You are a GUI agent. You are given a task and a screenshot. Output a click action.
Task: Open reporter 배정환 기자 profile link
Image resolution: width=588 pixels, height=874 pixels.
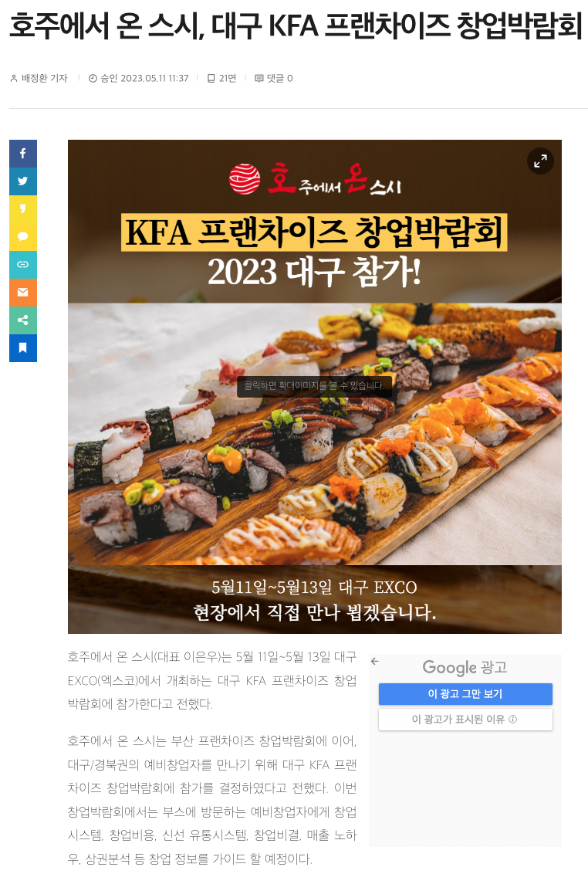(39, 78)
